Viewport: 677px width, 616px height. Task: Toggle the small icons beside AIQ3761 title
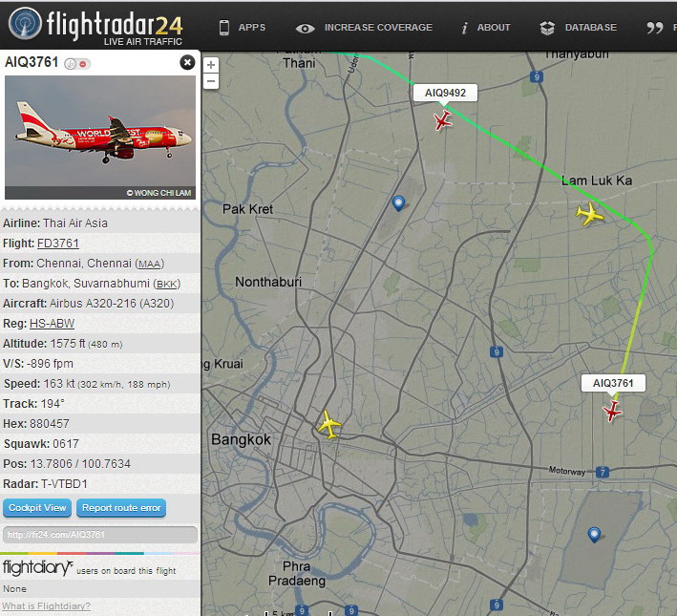click(77, 64)
